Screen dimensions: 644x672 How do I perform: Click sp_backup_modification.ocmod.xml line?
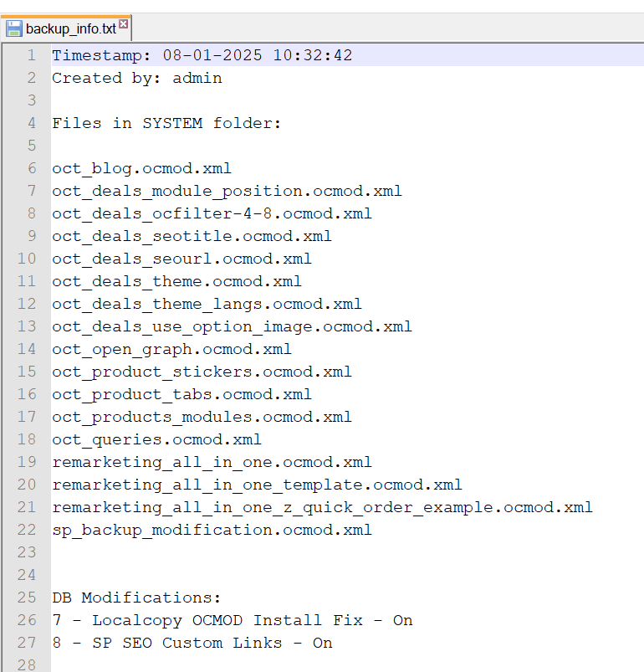click(212, 531)
